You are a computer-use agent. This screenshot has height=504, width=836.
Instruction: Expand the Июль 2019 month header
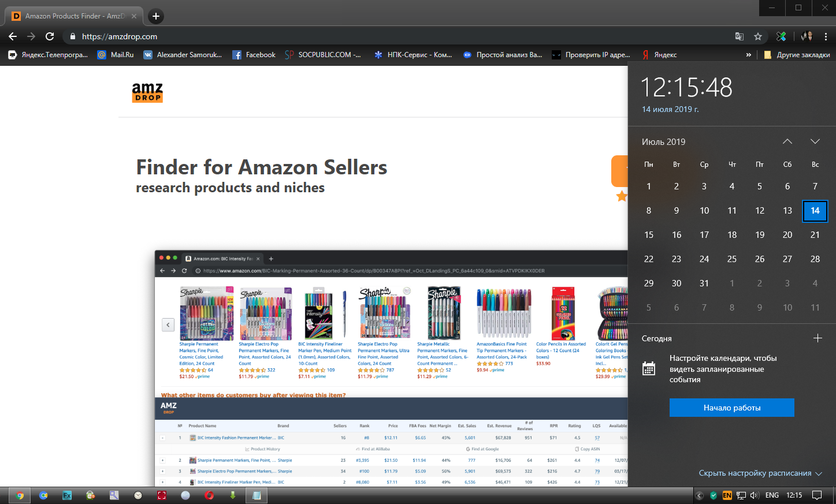point(664,141)
